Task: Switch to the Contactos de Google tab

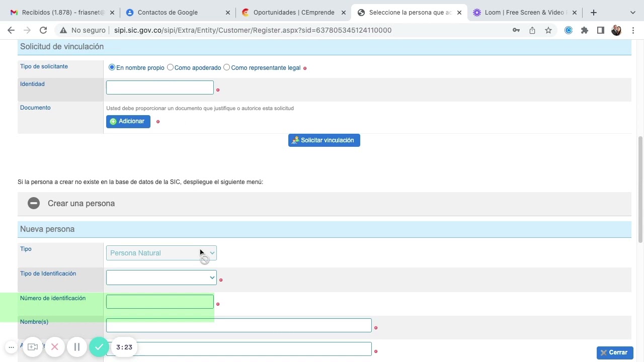Action: tap(178, 13)
